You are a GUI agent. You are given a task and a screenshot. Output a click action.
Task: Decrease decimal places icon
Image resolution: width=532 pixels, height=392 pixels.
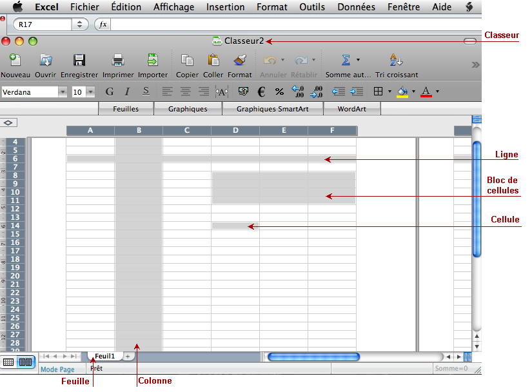click(316, 92)
